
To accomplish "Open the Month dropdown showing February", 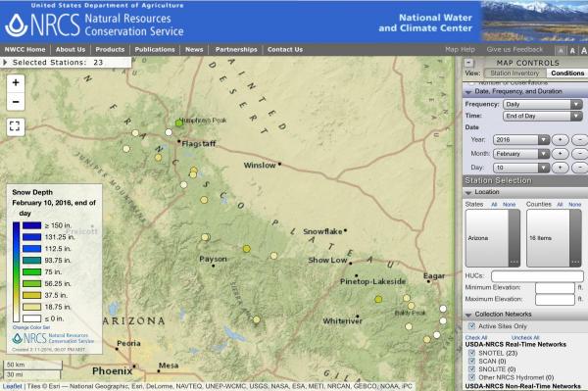I will click(x=521, y=154).
